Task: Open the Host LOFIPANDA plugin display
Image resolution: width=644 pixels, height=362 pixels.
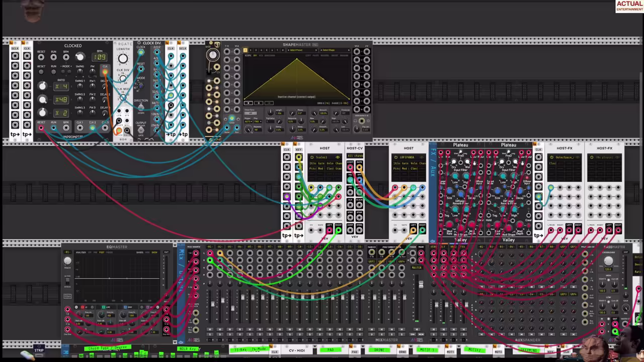Action: (409, 167)
